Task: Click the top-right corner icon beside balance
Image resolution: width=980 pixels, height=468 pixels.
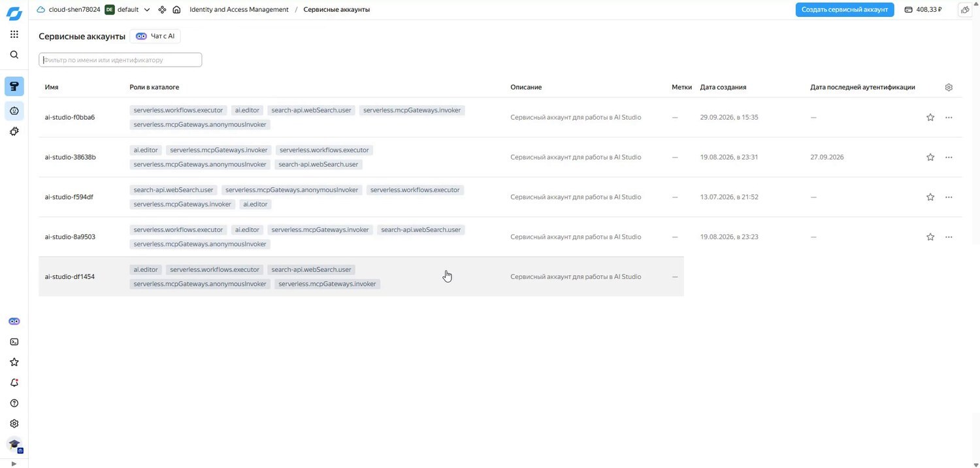Action: 965,10
